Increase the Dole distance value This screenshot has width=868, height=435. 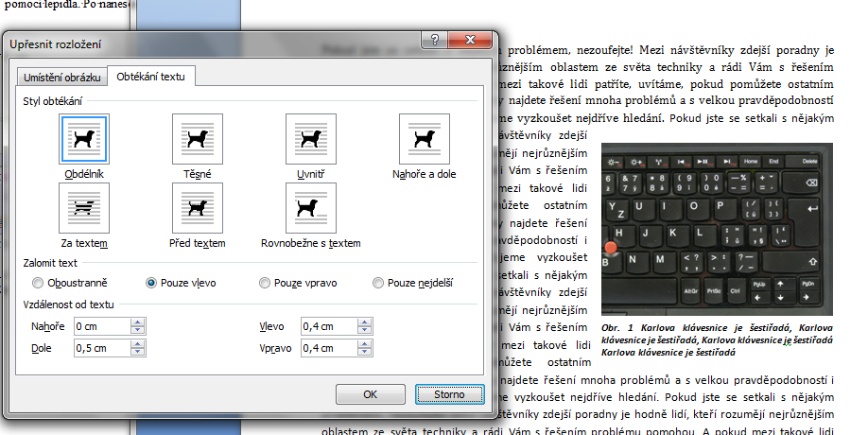(138, 344)
